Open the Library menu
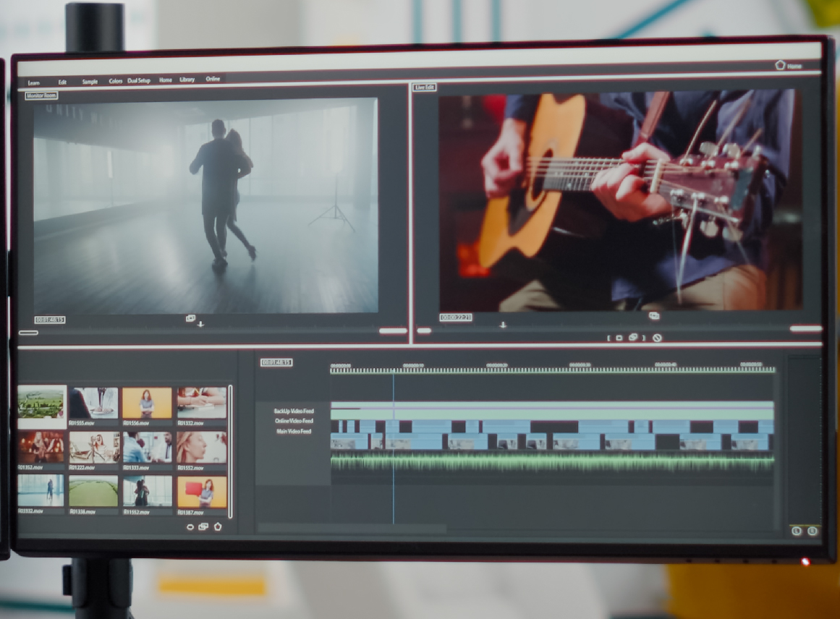The image size is (840, 619). pos(187,80)
